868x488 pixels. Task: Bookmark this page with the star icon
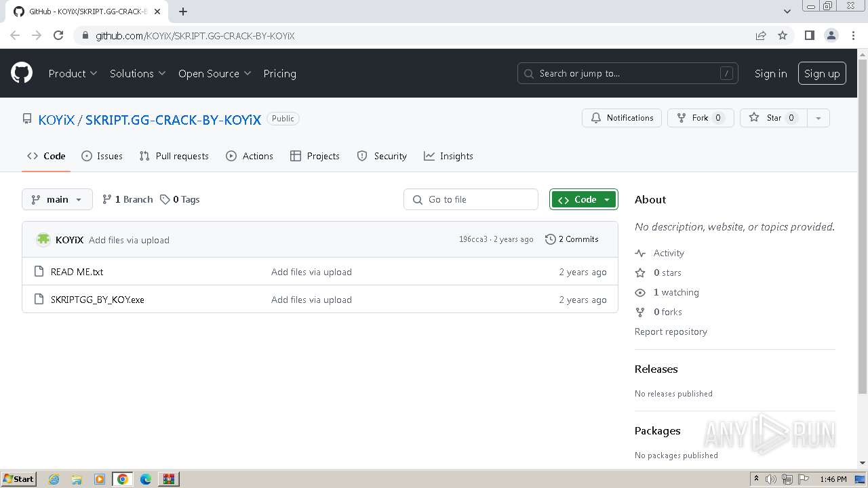coord(783,35)
